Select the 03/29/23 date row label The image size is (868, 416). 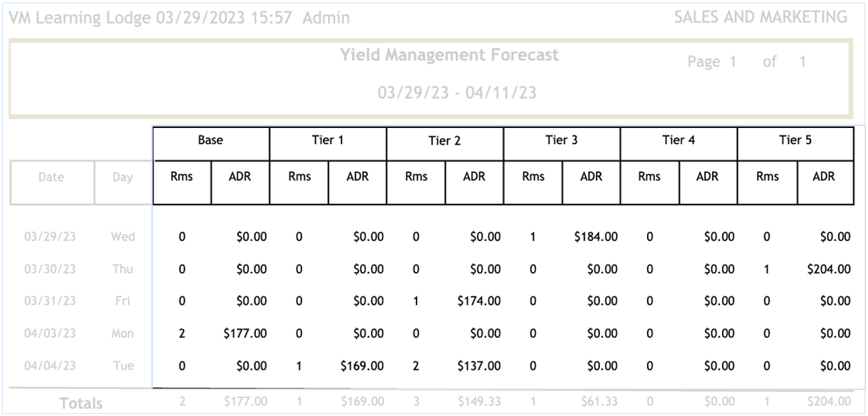coord(51,236)
